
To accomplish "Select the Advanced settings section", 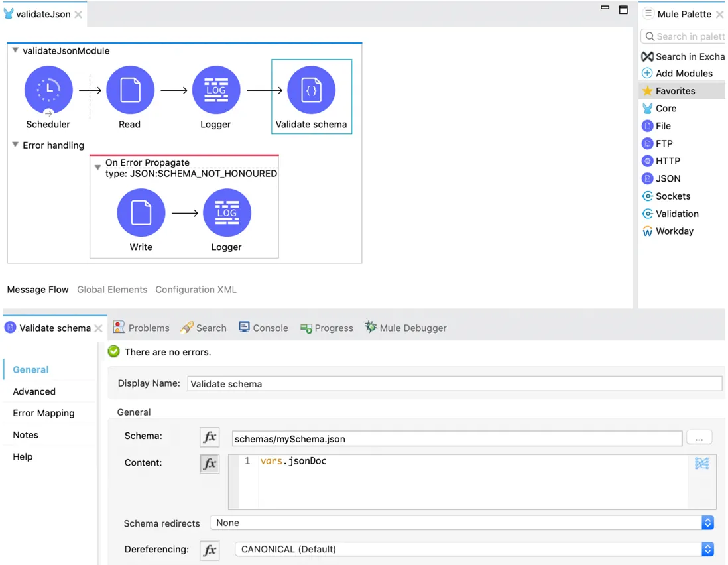I will pyautogui.click(x=34, y=392).
